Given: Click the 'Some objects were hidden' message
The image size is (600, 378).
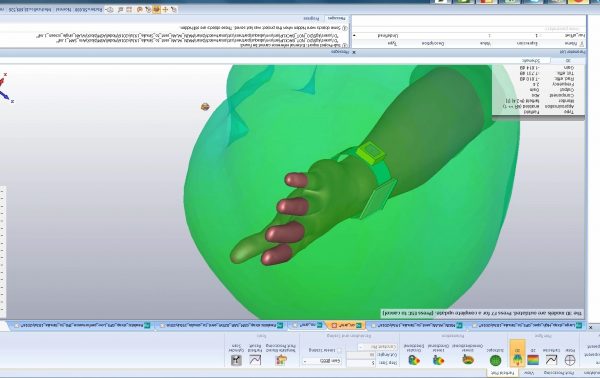Looking at the screenshot, I should coord(264,28).
